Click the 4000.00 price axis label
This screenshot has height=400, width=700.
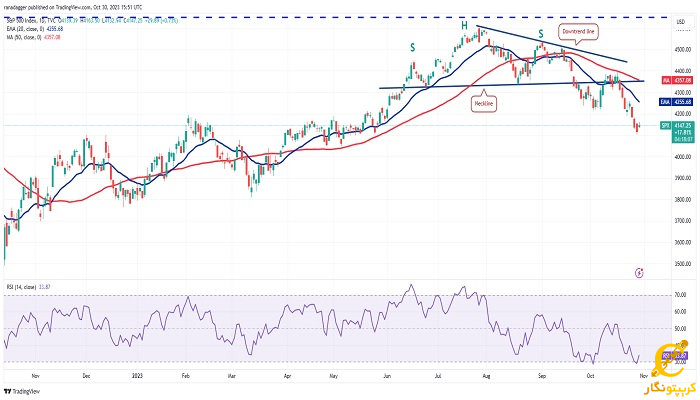683,157
